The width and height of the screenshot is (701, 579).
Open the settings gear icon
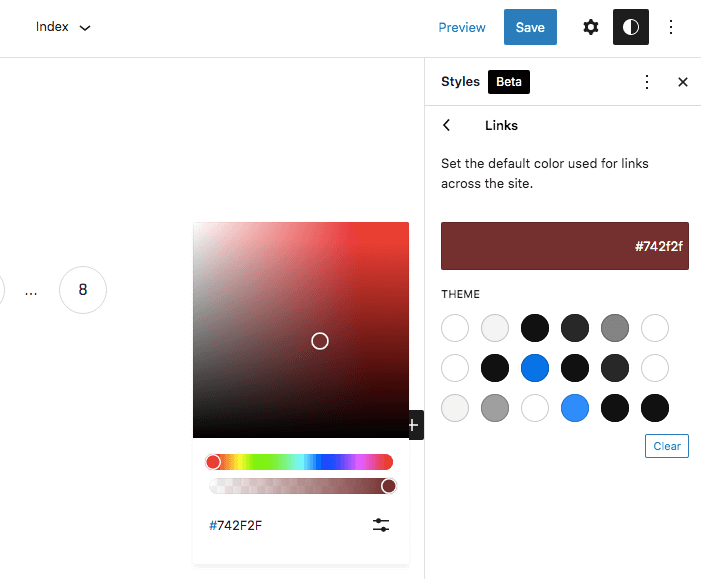(591, 27)
